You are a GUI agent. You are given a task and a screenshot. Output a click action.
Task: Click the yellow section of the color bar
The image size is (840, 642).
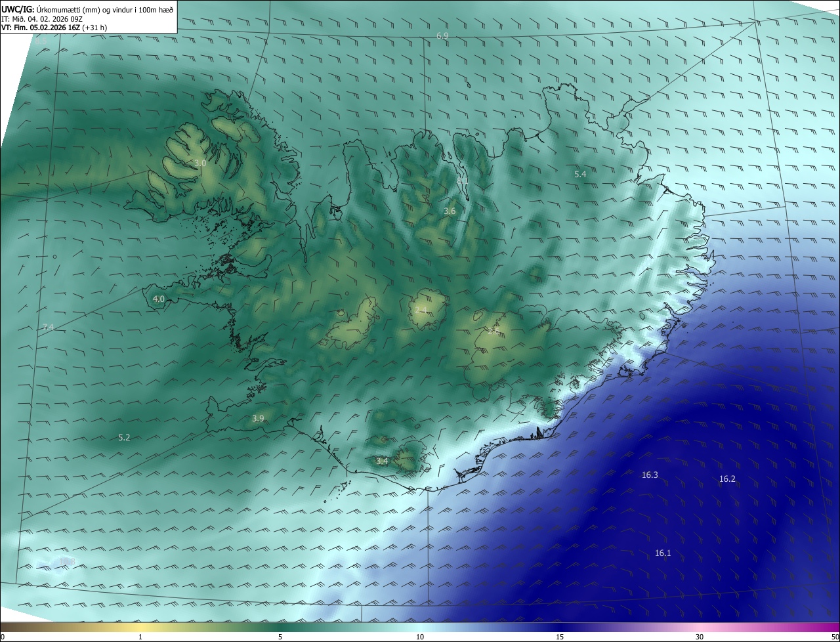140,627
